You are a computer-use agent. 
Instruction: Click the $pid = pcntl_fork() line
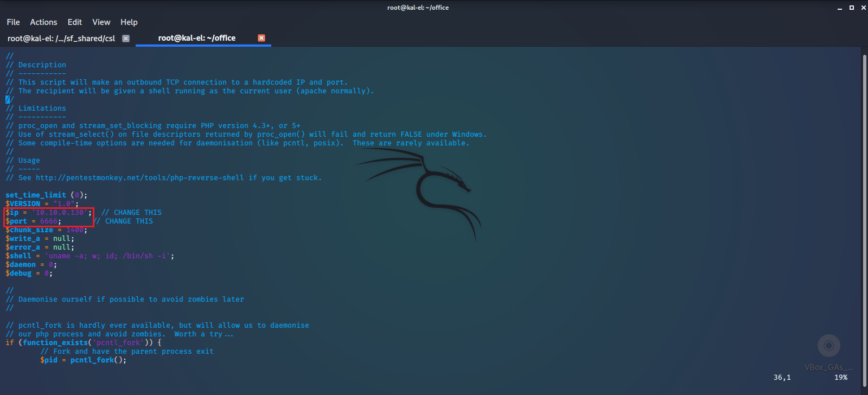coord(83,360)
